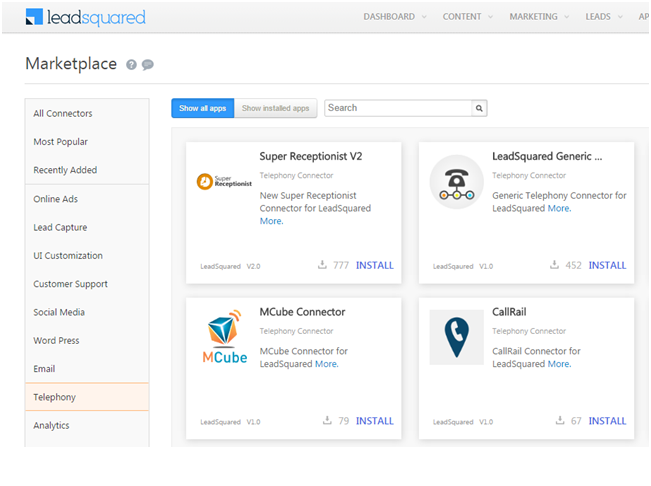Click the CallRail phone pin icon

(x=456, y=337)
